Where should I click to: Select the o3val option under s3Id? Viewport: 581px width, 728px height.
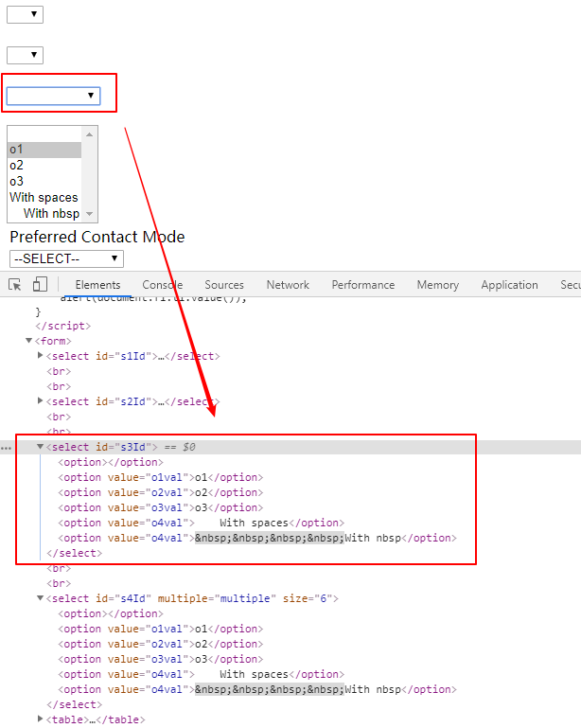tap(160, 507)
